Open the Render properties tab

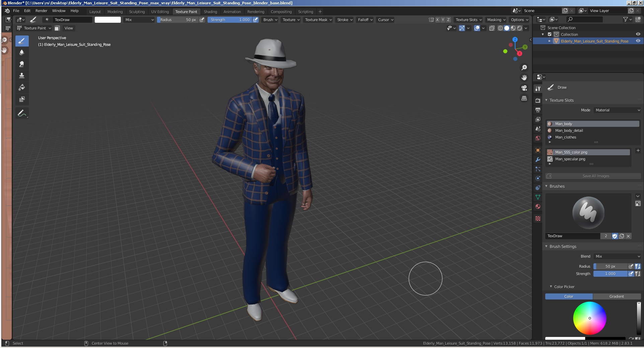[538, 100]
